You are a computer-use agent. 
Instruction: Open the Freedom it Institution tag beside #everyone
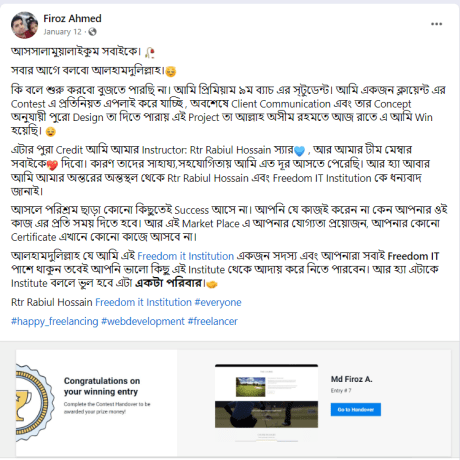pos(143,302)
